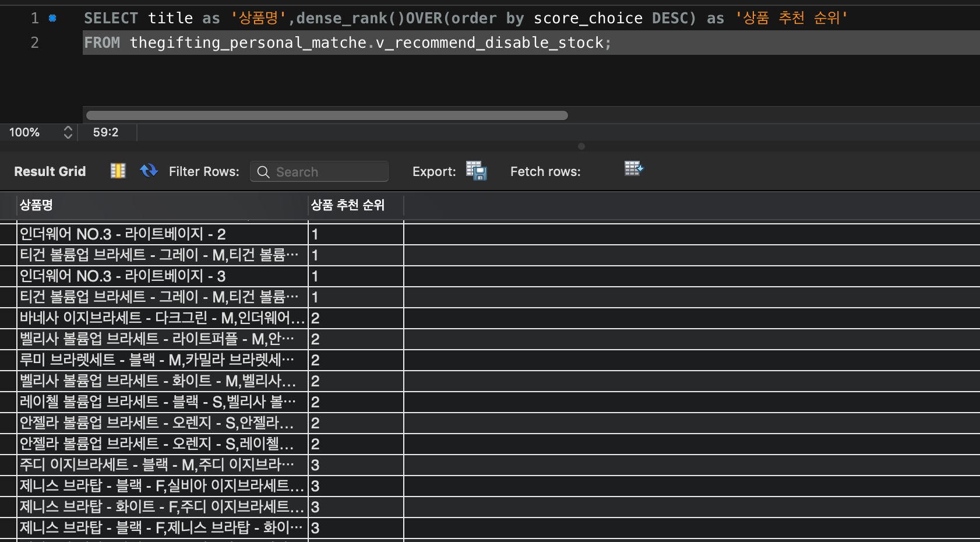Screen dimensions: 980x542
Task: Select cell '제니스 브라탑 - 블랙 - F,제니스'
Action: click(x=163, y=528)
